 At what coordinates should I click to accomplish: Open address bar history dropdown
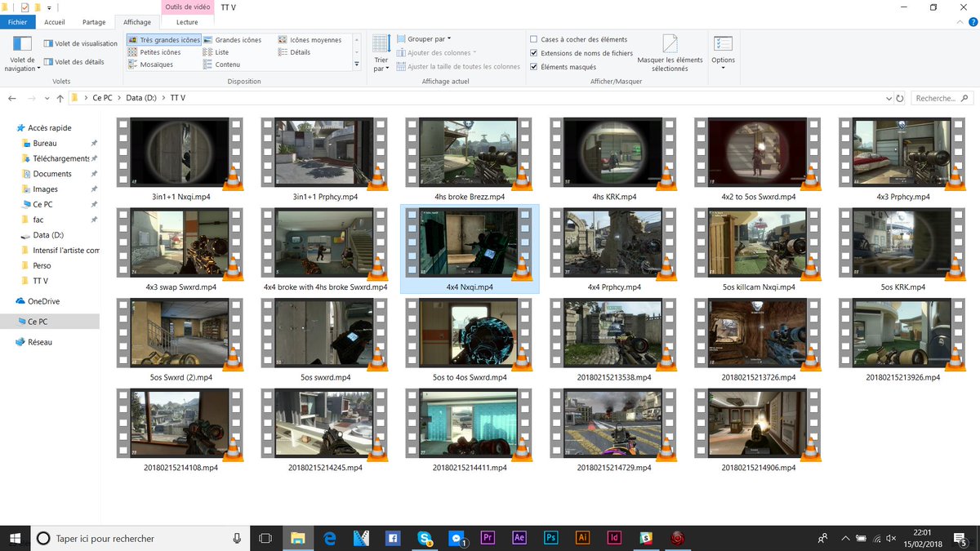pyautogui.click(x=889, y=98)
